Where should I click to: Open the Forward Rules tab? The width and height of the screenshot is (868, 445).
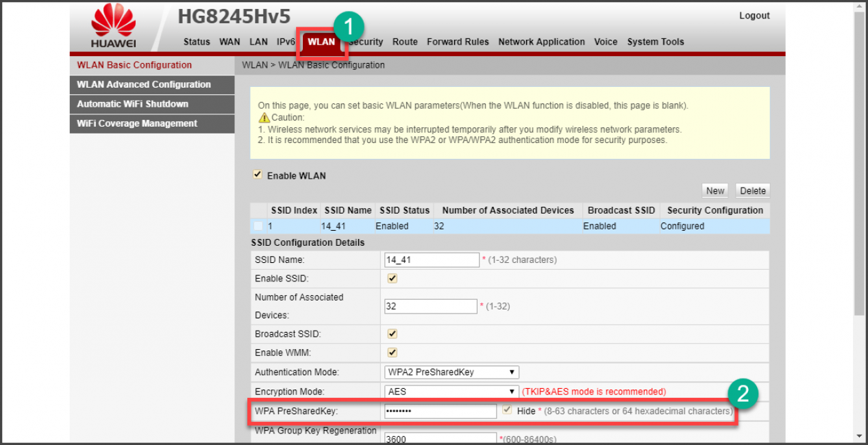click(458, 42)
